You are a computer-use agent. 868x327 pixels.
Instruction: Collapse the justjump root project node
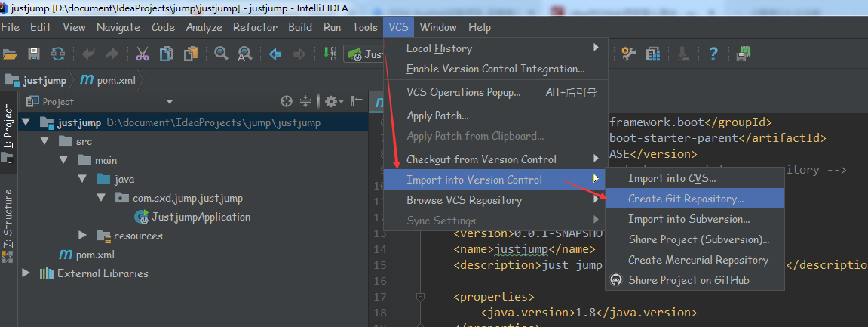(26, 122)
